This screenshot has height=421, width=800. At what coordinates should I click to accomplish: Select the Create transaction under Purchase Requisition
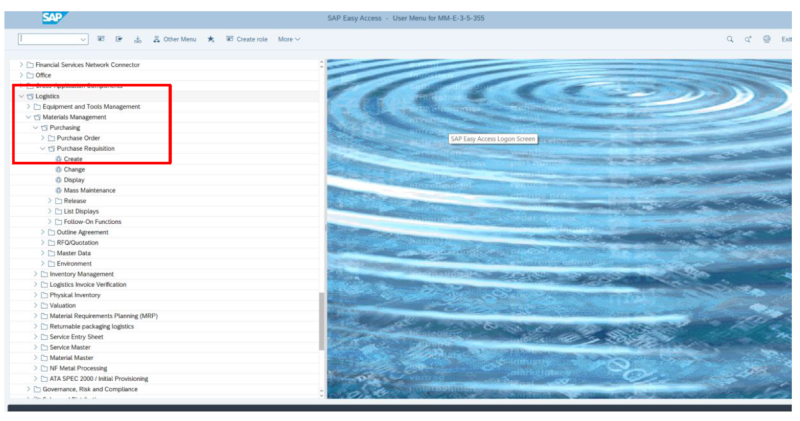(x=73, y=159)
